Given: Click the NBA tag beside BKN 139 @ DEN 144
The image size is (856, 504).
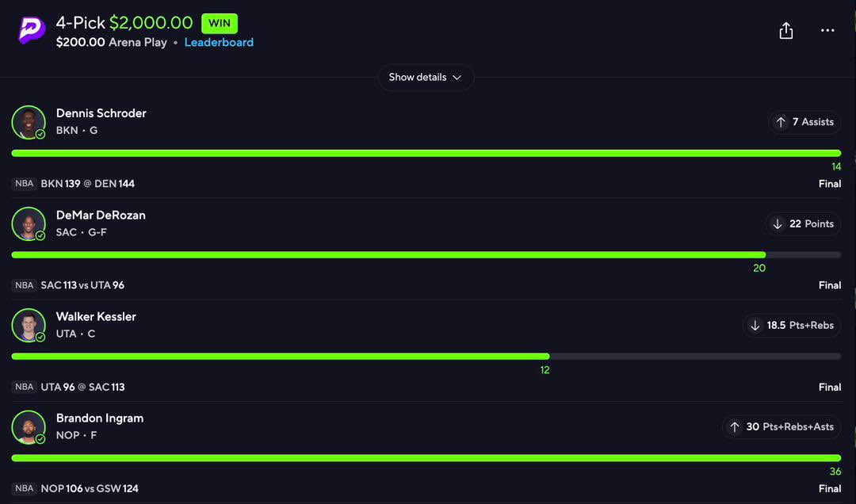Looking at the screenshot, I should (24, 184).
